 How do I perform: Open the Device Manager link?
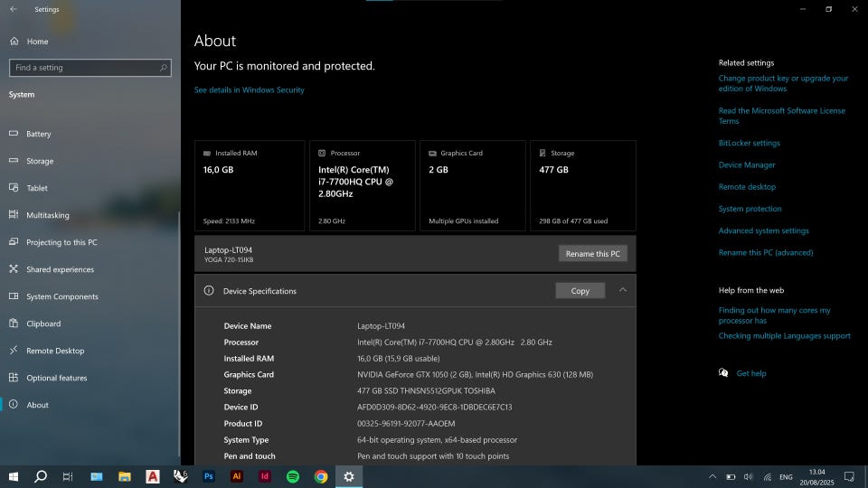[747, 165]
